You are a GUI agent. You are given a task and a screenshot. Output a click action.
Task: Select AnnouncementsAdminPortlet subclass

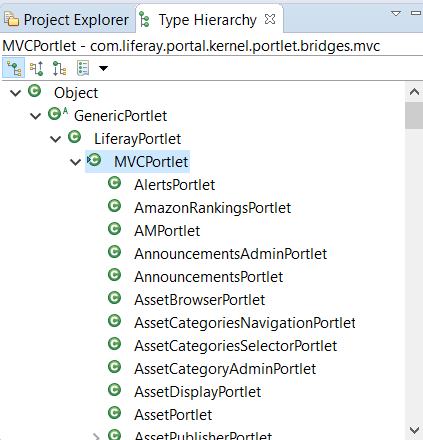(230, 254)
